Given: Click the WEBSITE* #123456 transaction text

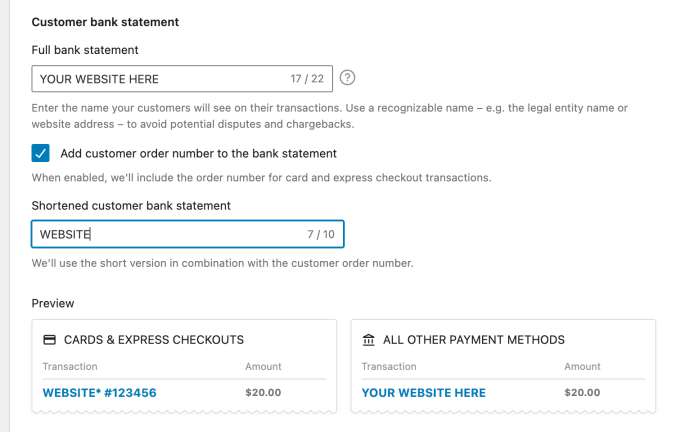Looking at the screenshot, I should tap(99, 393).
